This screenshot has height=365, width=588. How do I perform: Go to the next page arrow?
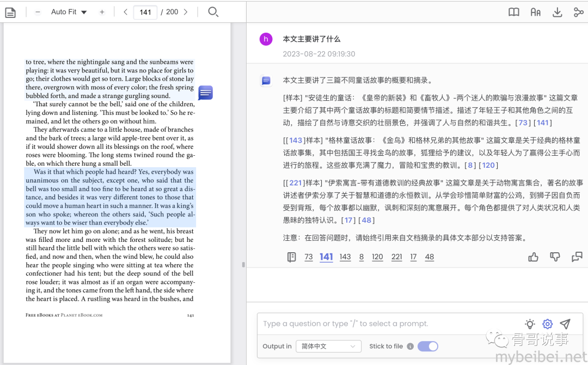(x=186, y=12)
